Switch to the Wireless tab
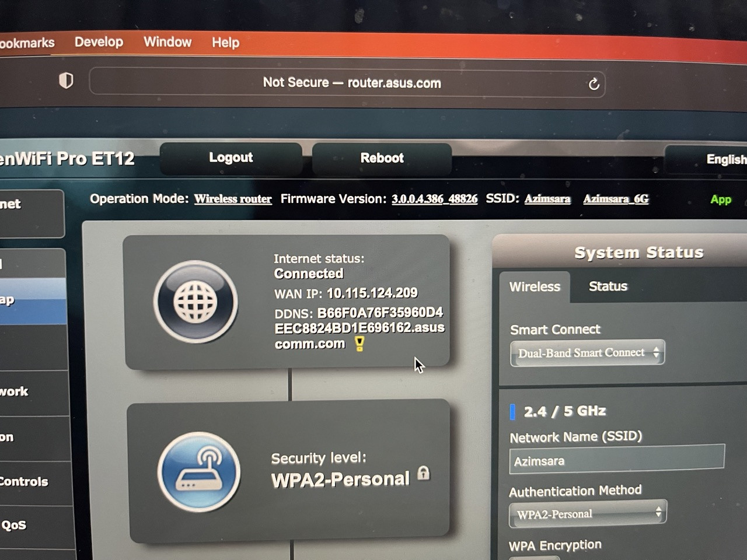 click(535, 286)
